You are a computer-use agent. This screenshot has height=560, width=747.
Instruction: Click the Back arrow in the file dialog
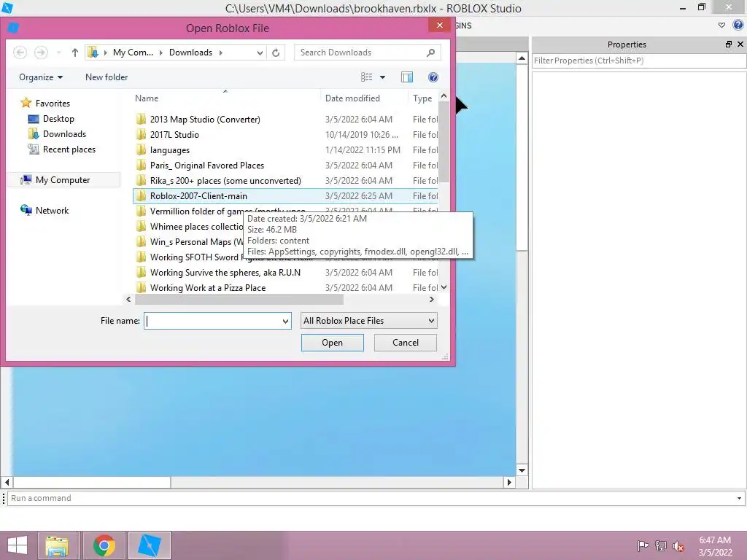pyautogui.click(x=20, y=52)
